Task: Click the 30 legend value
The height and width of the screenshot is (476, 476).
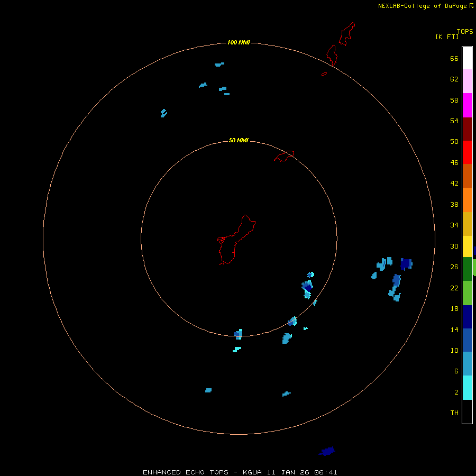Action: pos(454,246)
